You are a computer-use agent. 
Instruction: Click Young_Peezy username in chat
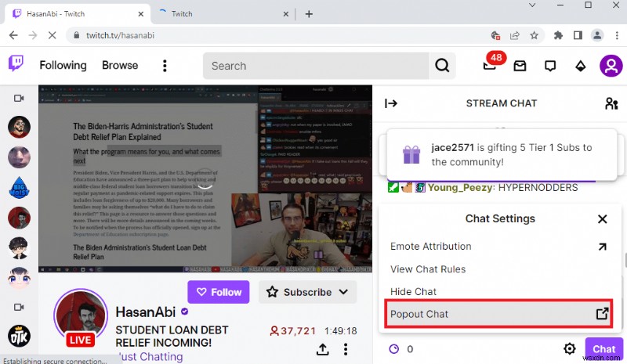459,188
